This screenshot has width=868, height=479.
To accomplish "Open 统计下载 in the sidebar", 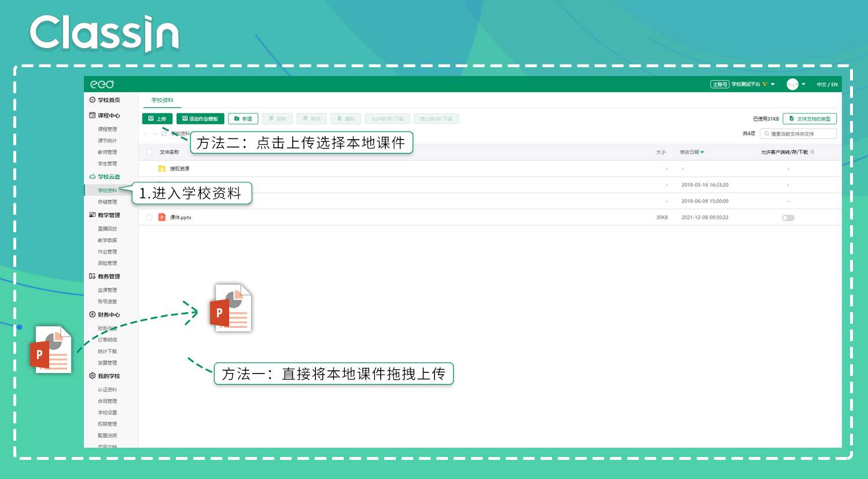I will (x=108, y=352).
